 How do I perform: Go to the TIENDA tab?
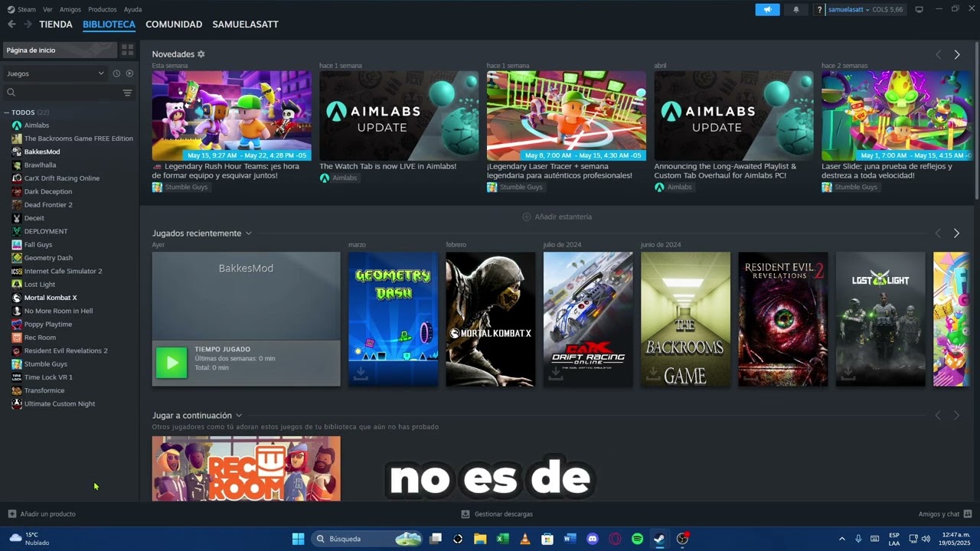click(56, 24)
